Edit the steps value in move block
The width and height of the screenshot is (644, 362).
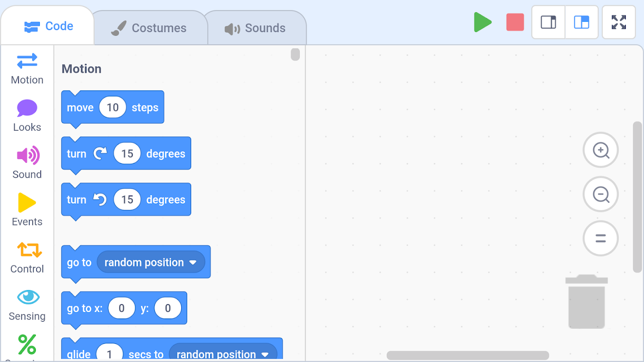(113, 107)
